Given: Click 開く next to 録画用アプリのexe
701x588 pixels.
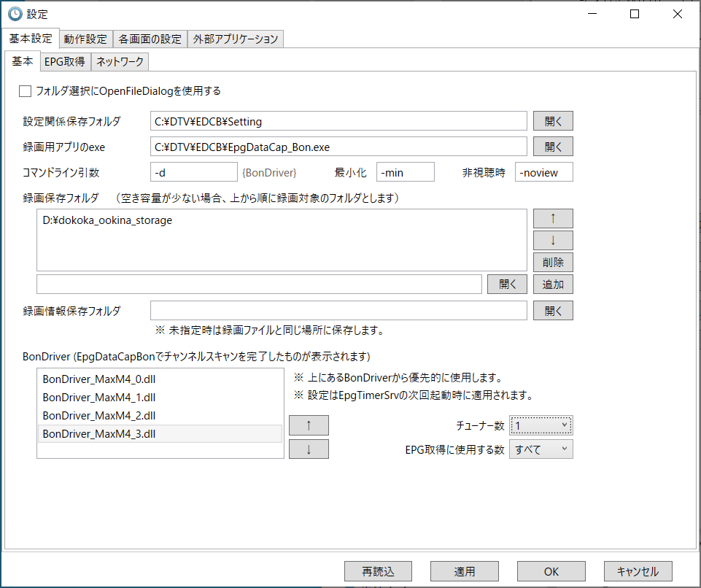Looking at the screenshot, I should tap(552, 146).
